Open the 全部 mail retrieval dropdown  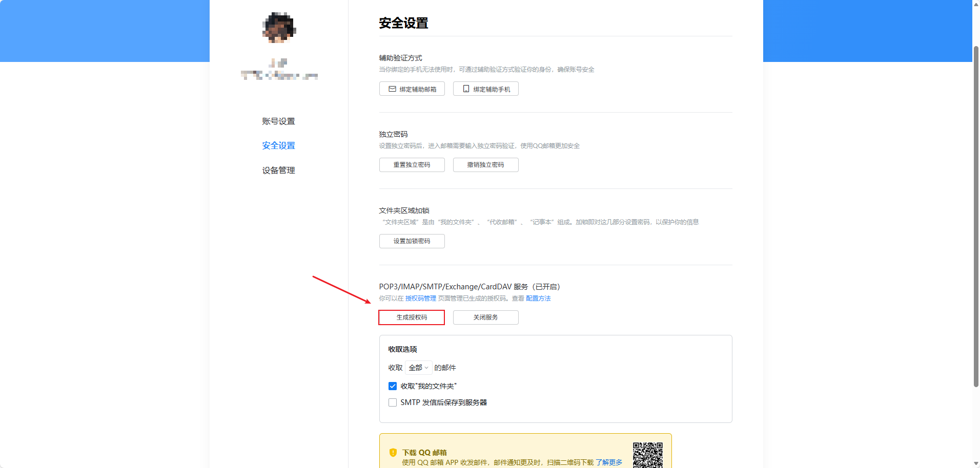pyautogui.click(x=418, y=368)
